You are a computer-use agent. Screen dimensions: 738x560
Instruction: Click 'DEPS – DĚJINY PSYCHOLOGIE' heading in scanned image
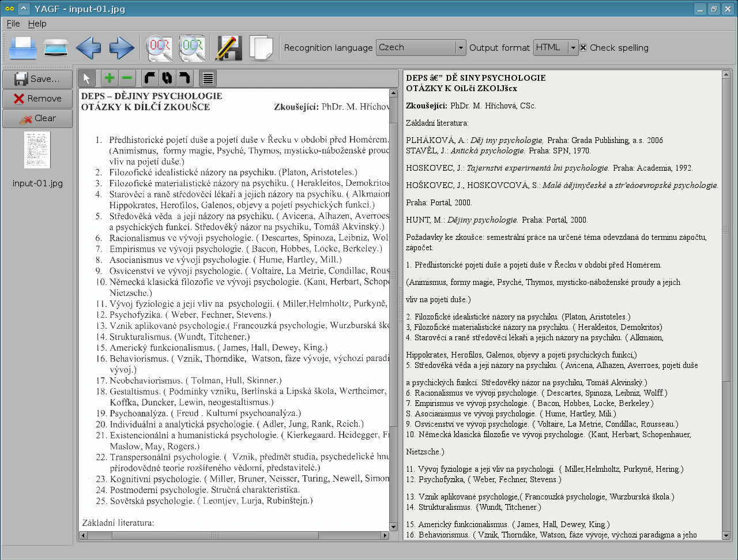tap(152, 96)
